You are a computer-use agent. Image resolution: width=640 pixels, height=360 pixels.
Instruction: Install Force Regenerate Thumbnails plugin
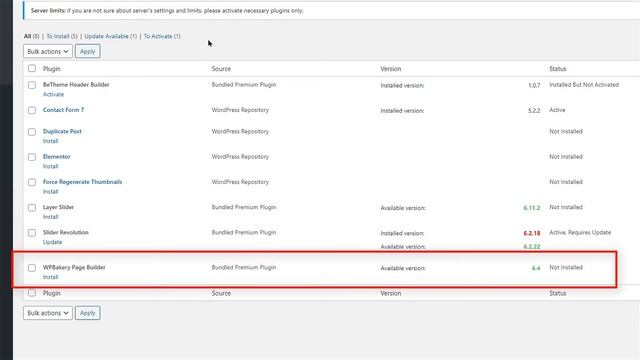tap(51, 192)
